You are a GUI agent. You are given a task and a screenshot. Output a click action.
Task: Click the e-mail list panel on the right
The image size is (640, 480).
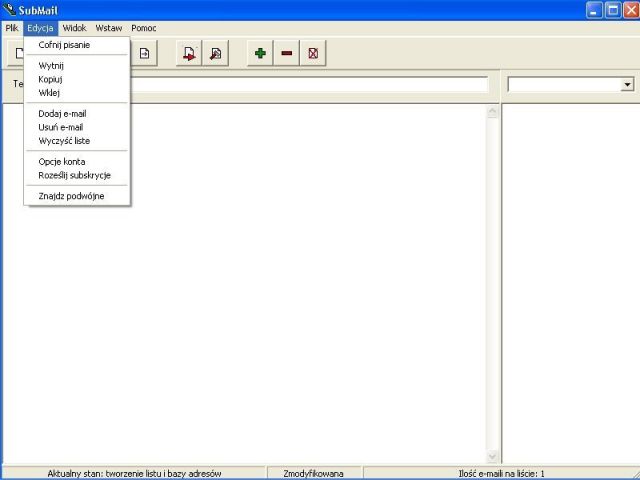(x=571, y=284)
